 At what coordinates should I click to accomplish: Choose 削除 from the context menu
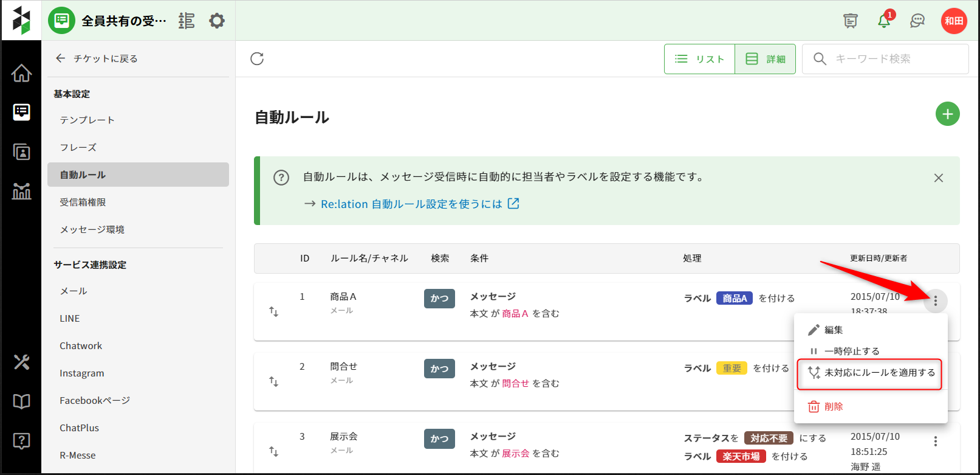pyautogui.click(x=833, y=406)
